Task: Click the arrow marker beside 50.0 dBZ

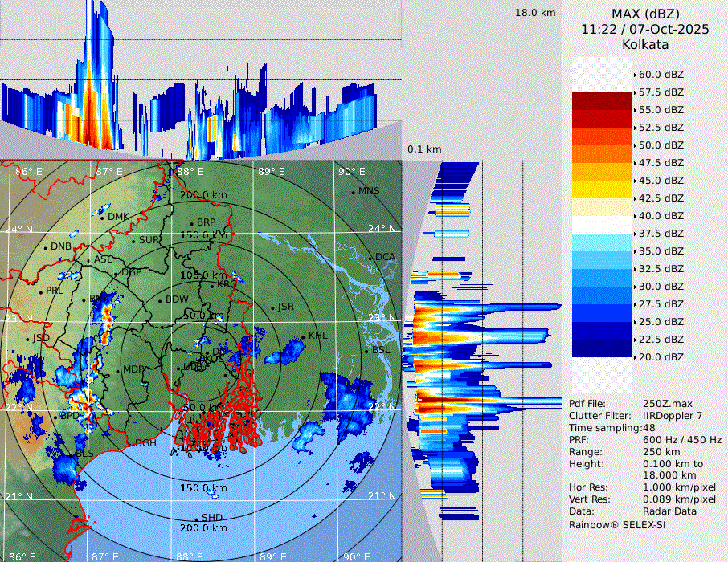Action: click(x=635, y=145)
